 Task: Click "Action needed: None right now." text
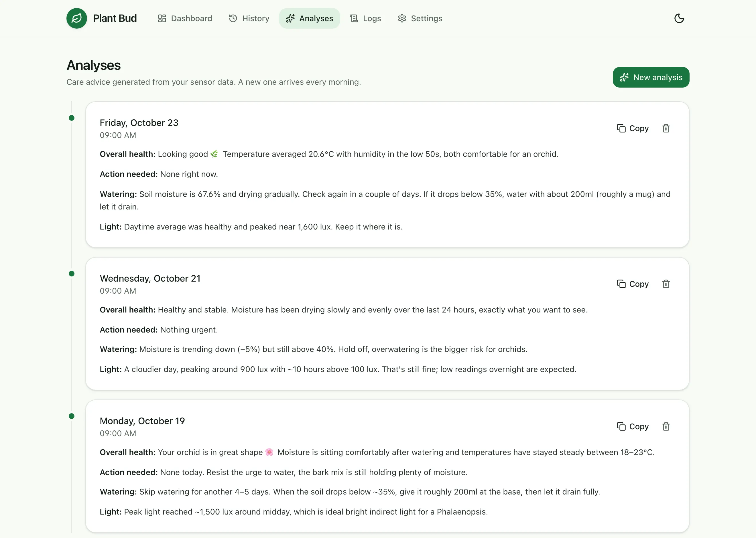click(159, 174)
